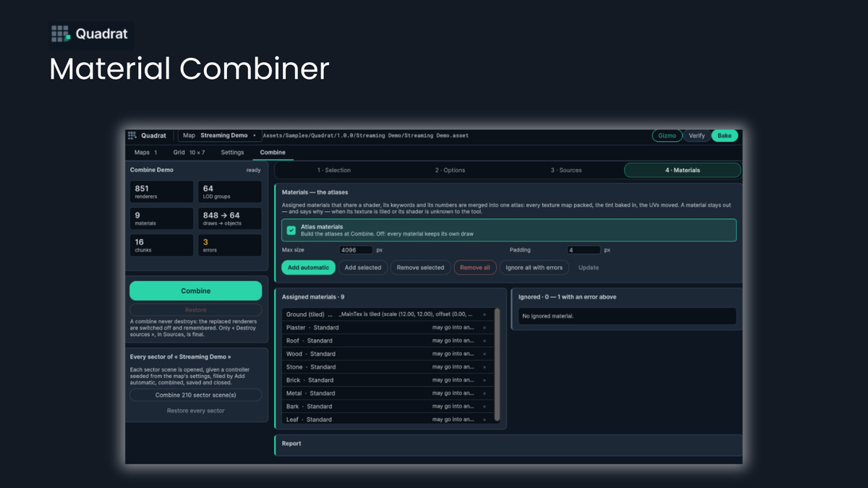Remove the Ground (tiled) material with its ×

(x=485, y=314)
